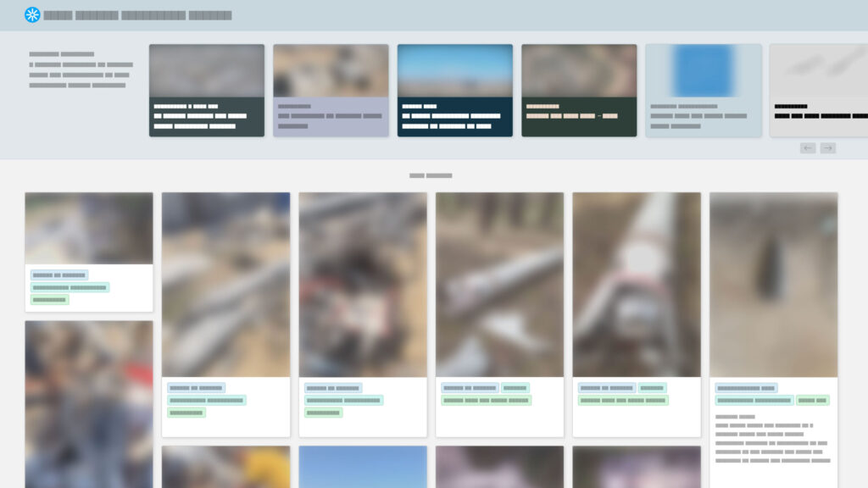Click the carousel next arrow button
868x488 pixels.
click(x=828, y=148)
